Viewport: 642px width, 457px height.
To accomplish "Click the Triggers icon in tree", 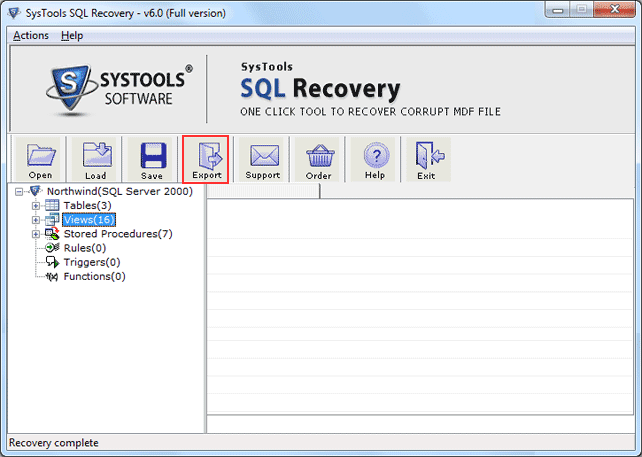I will click(52, 262).
